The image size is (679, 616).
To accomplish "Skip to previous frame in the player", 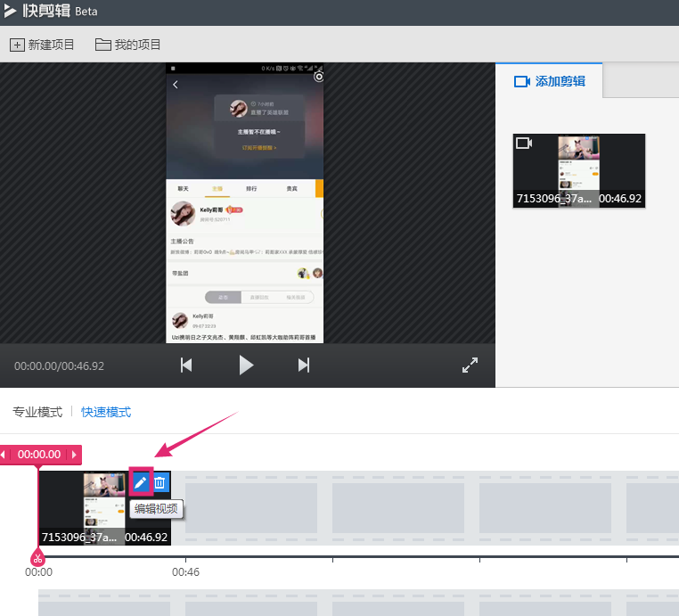I will [x=186, y=365].
